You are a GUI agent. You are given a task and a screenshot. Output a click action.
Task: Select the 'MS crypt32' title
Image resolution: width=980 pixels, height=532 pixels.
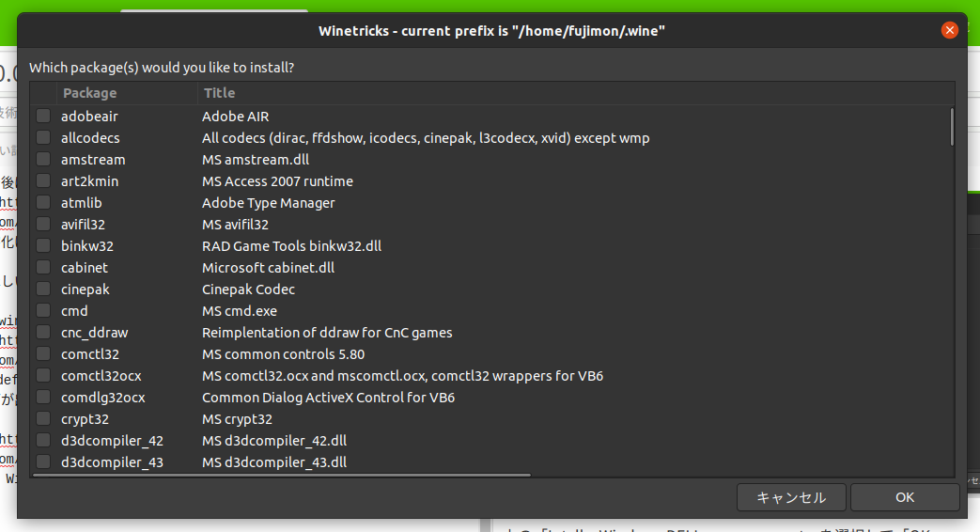[x=237, y=419]
